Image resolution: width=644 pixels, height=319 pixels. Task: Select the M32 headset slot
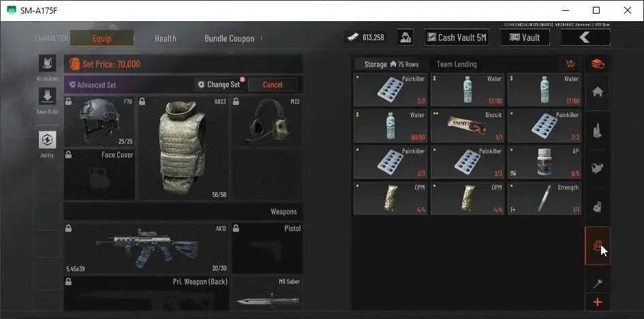point(266,121)
